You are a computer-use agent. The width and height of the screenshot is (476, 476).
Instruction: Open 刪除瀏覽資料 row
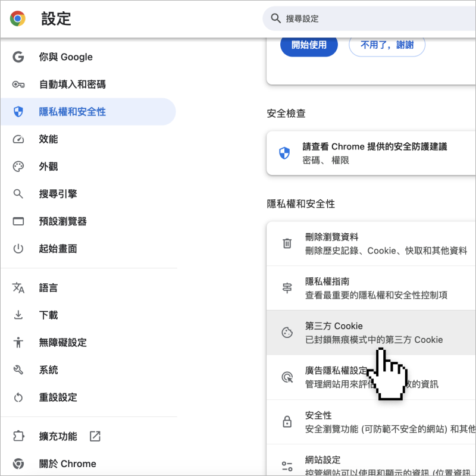click(371, 243)
